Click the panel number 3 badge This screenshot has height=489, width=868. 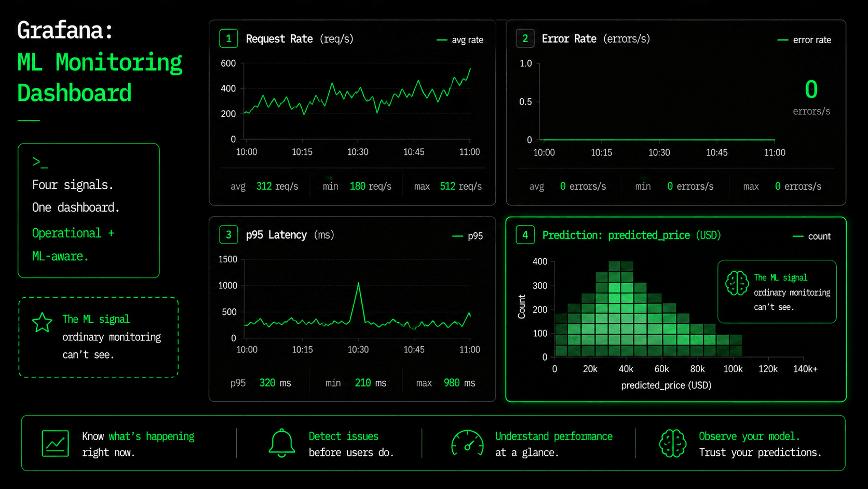click(228, 234)
